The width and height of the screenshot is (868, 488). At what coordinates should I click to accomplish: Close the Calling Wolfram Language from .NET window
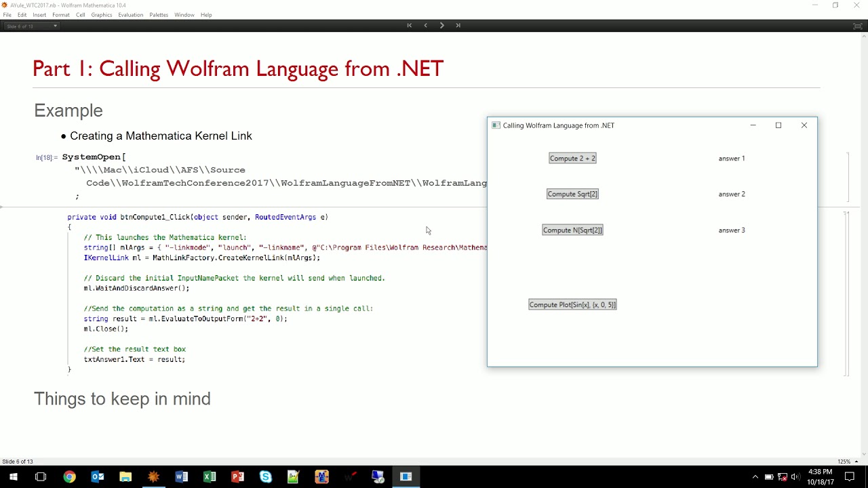tap(804, 125)
